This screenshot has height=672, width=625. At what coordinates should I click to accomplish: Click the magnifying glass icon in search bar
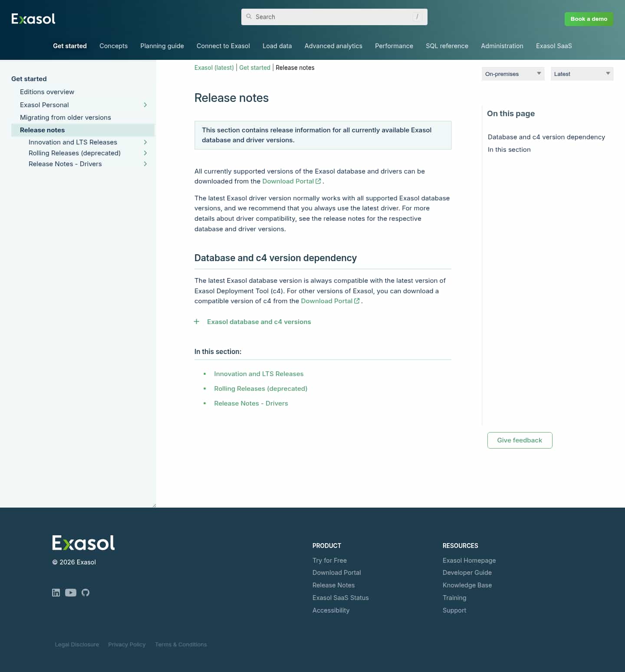point(249,16)
